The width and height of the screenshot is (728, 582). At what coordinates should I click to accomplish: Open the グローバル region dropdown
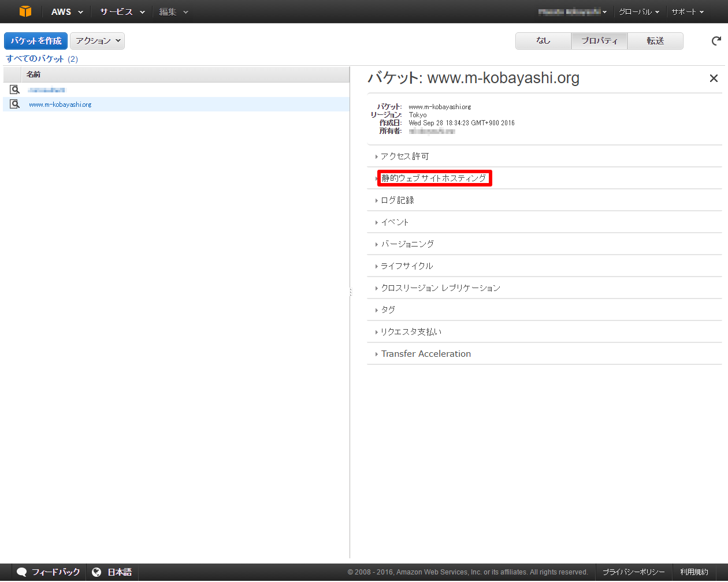click(x=638, y=12)
